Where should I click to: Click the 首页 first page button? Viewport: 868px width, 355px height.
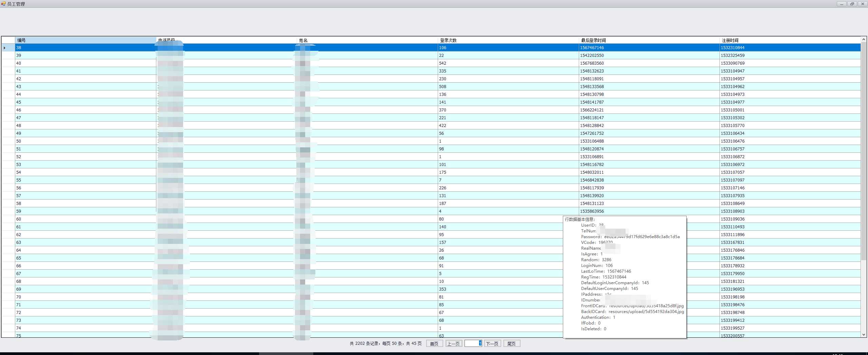click(x=434, y=343)
